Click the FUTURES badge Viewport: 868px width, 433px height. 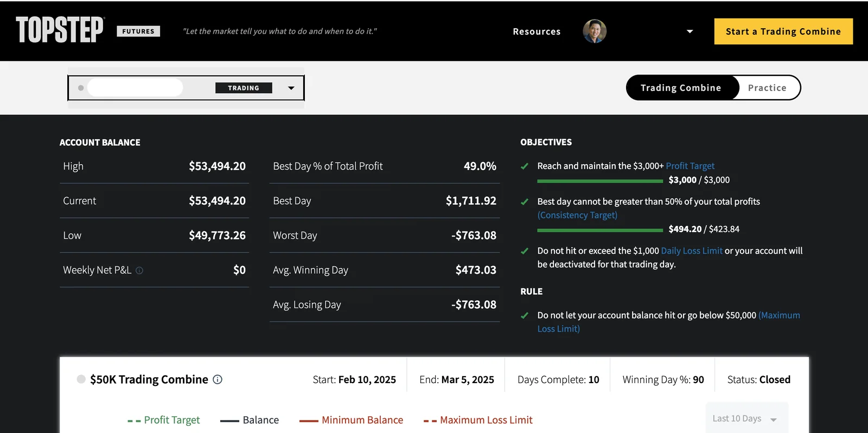pyautogui.click(x=138, y=31)
